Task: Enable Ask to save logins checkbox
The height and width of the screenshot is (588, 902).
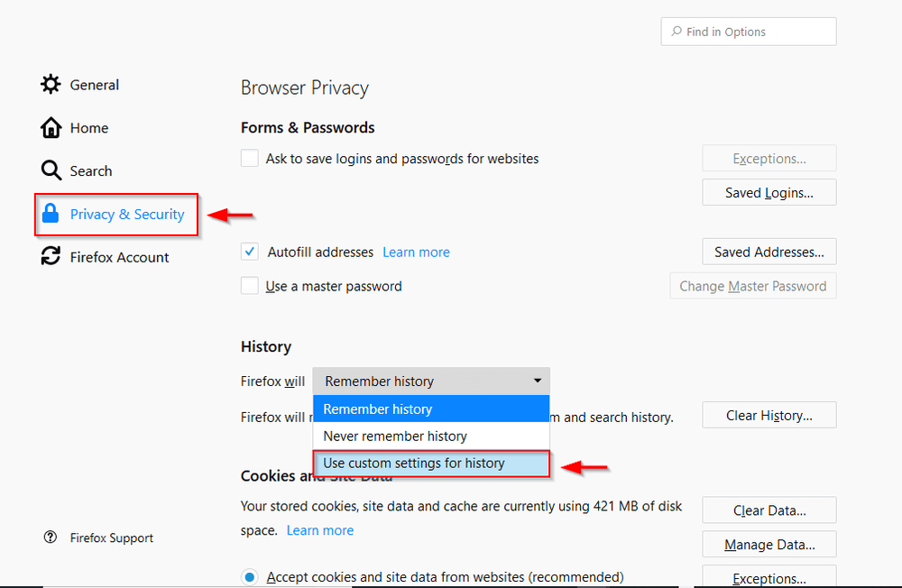Action: [x=250, y=159]
